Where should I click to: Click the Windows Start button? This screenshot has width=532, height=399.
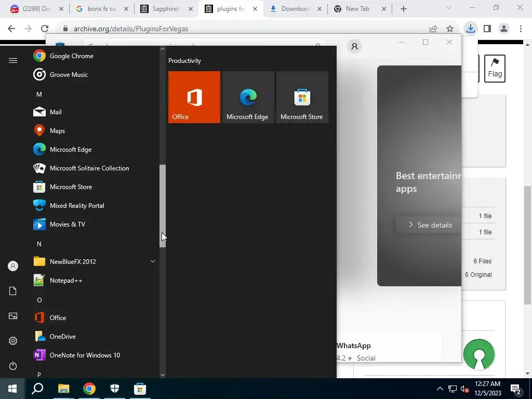12,389
